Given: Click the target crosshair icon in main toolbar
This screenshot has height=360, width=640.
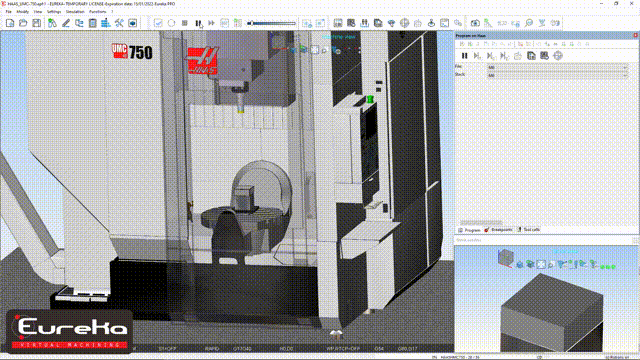Looking at the screenshot, I should pyautogui.click(x=404, y=23).
